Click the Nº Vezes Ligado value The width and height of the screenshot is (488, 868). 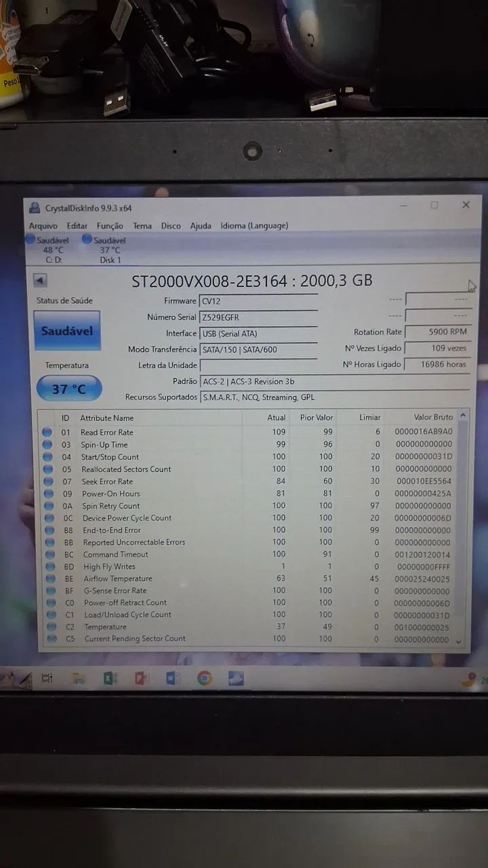[437, 348]
